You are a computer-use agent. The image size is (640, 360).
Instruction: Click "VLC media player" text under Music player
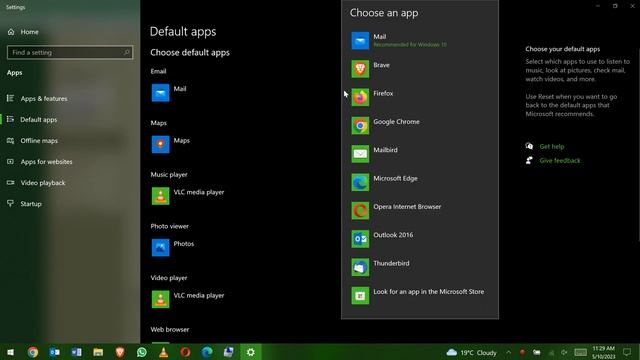(199, 192)
